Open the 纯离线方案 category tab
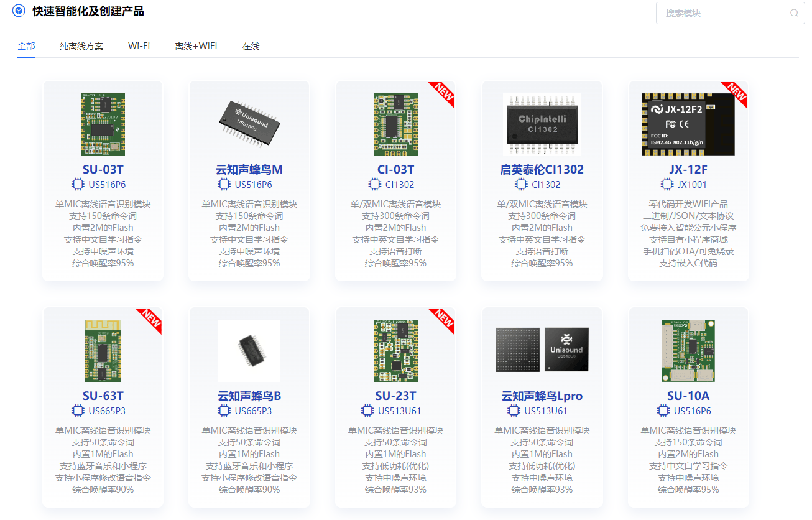Image resolution: width=812 pixels, height=520 pixels. [x=83, y=45]
